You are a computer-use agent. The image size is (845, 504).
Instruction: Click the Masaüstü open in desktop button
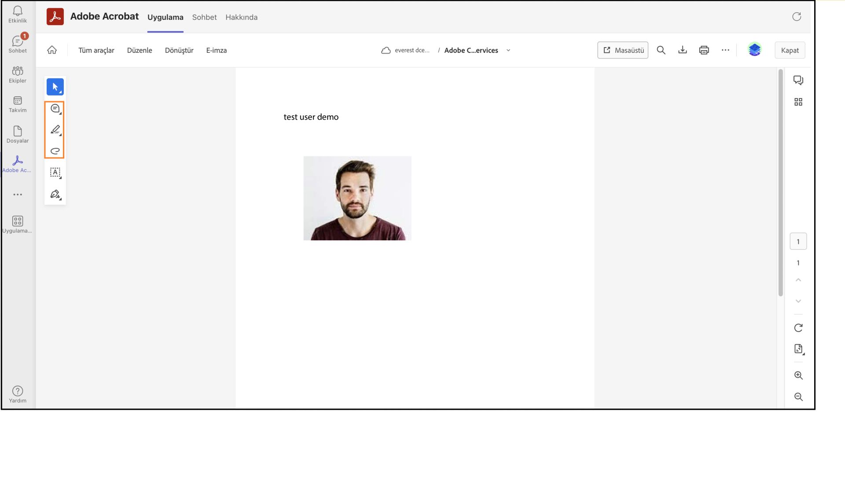click(623, 50)
